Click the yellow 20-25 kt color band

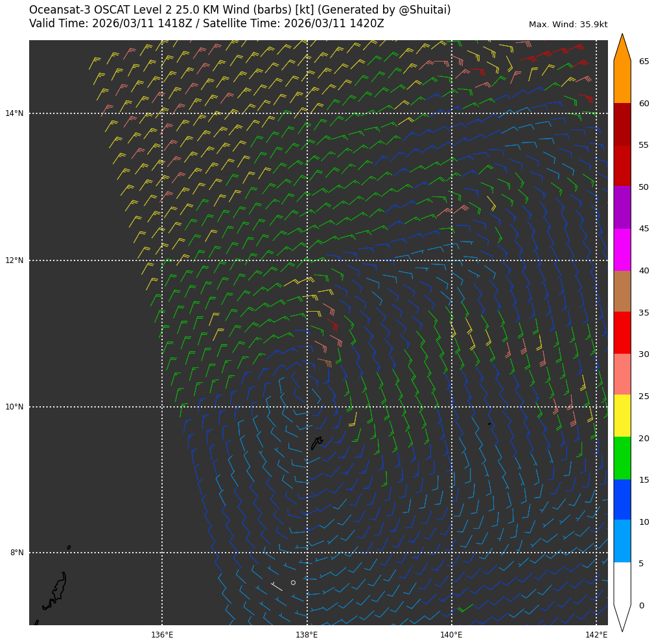[622, 415]
